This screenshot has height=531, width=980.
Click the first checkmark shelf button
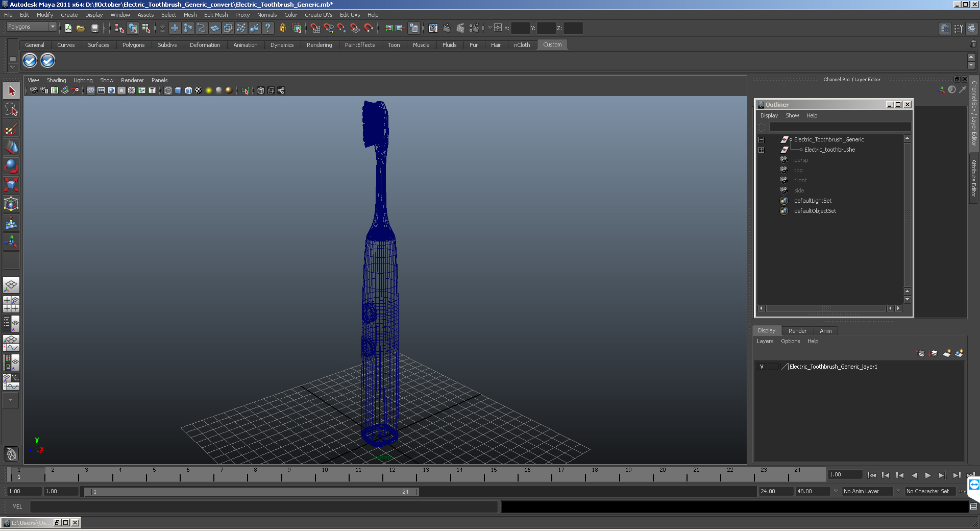point(30,61)
